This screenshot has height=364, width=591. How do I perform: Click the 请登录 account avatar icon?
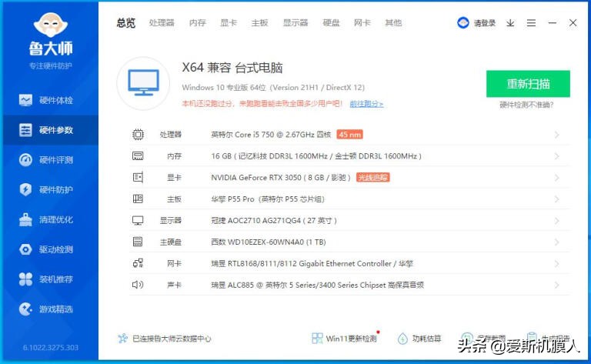(462, 23)
